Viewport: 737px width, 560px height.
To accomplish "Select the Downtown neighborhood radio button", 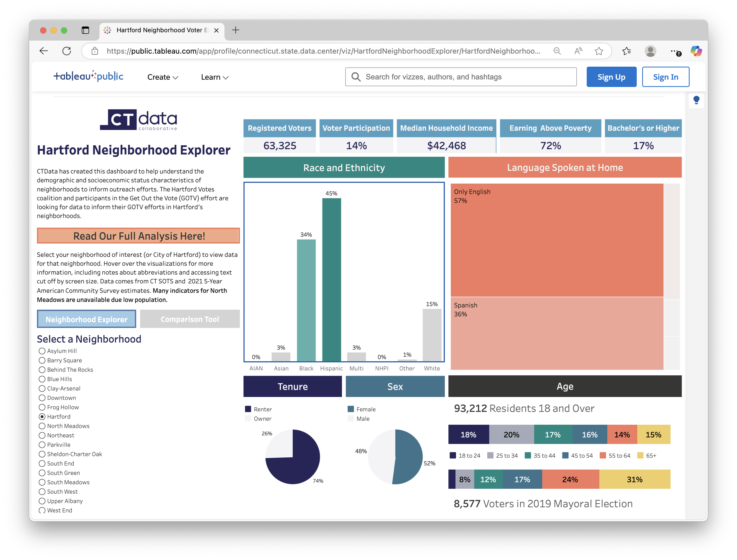I will coord(42,398).
